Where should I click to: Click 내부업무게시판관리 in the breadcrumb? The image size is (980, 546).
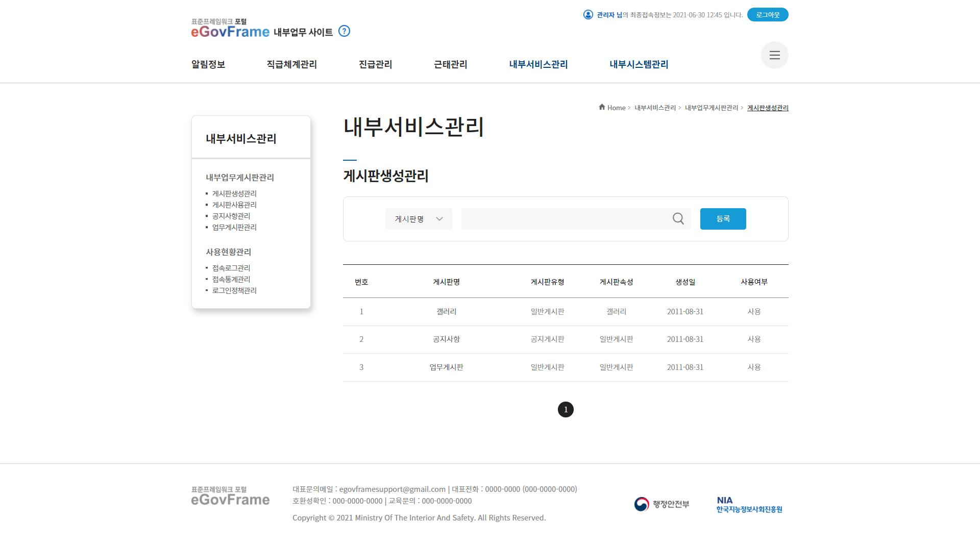[x=711, y=108]
